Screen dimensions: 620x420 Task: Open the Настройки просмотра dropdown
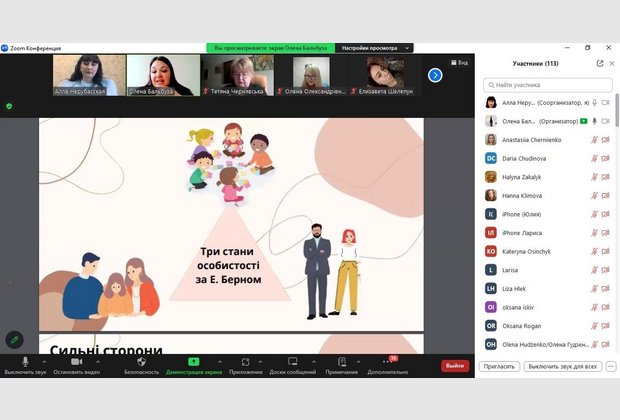coord(374,47)
